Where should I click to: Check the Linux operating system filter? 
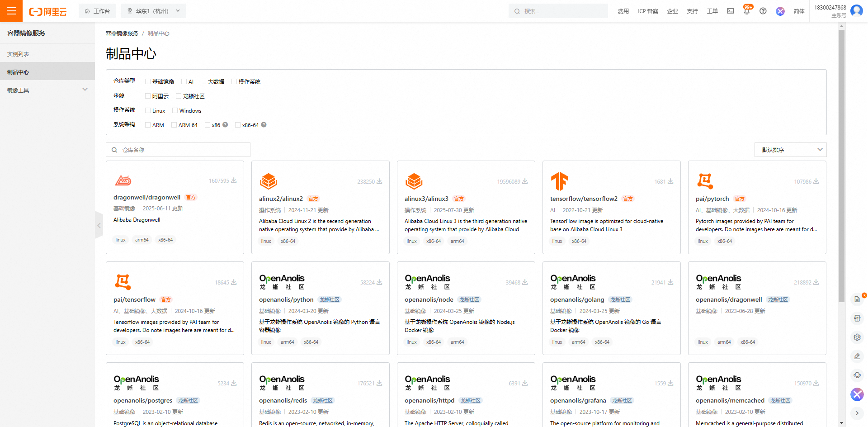pos(147,110)
